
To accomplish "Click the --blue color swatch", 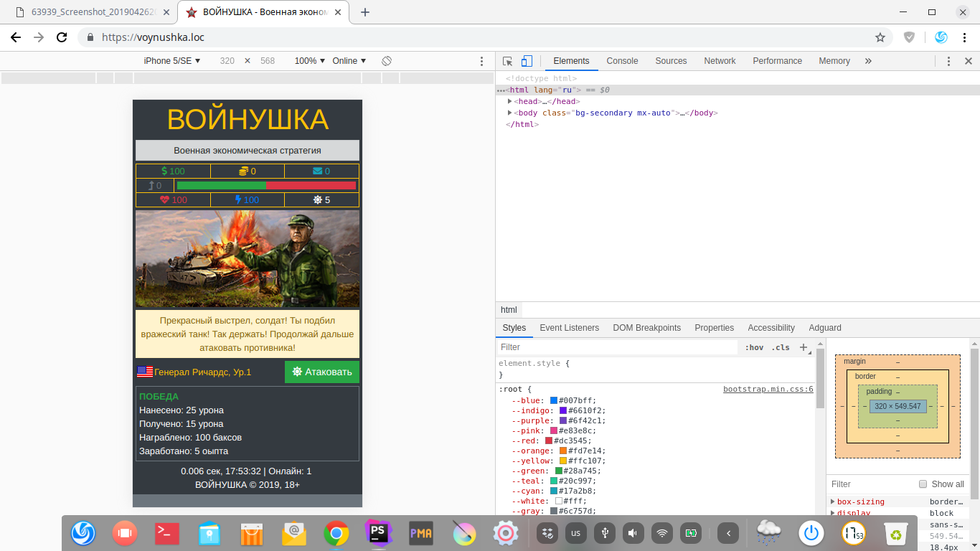I will click(x=554, y=400).
